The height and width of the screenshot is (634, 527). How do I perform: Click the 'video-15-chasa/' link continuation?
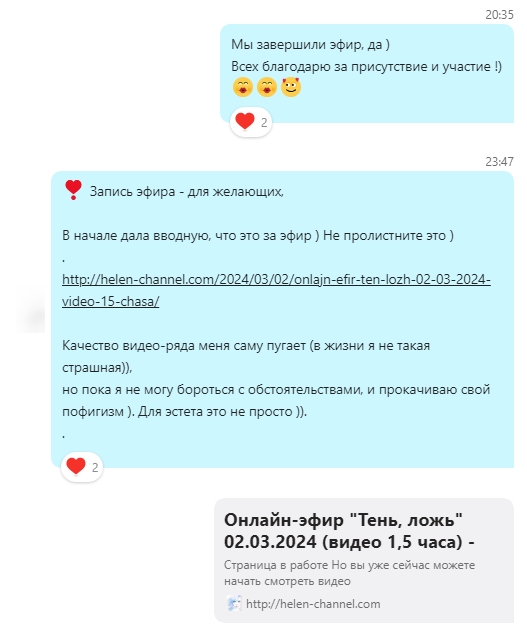pyautogui.click(x=110, y=302)
